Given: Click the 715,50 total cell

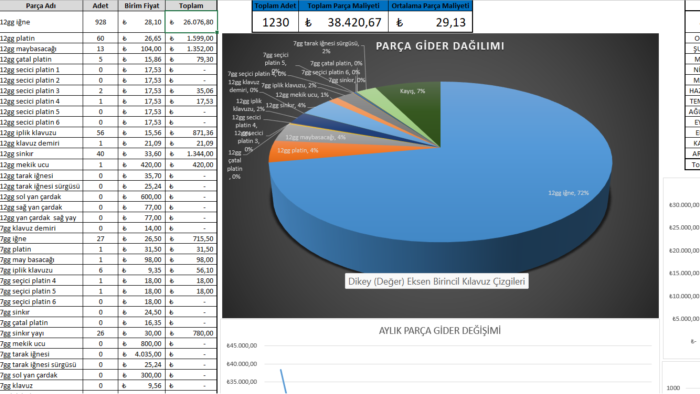Looking at the screenshot, I should click(x=191, y=239).
